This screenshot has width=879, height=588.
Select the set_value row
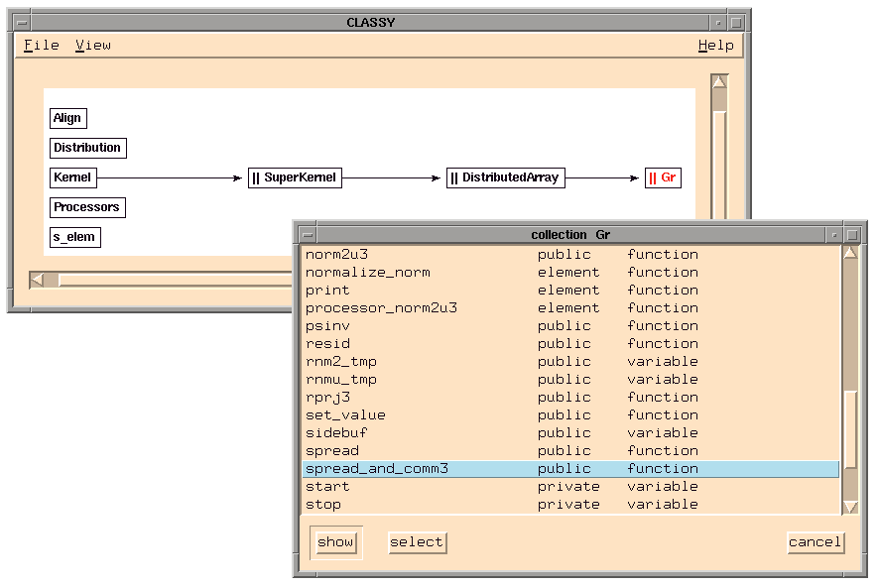pyautogui.click(x=570, y=415)
